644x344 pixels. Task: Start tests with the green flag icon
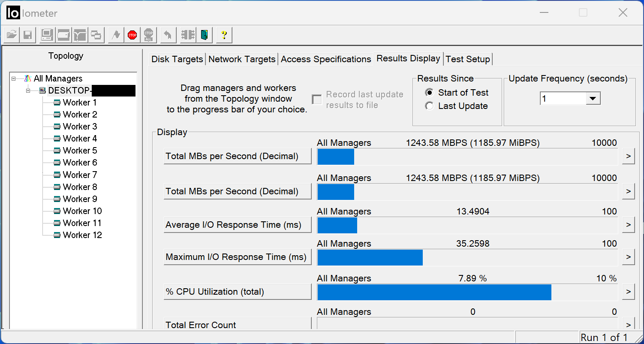pyautogui.click(x=116, y=35)
